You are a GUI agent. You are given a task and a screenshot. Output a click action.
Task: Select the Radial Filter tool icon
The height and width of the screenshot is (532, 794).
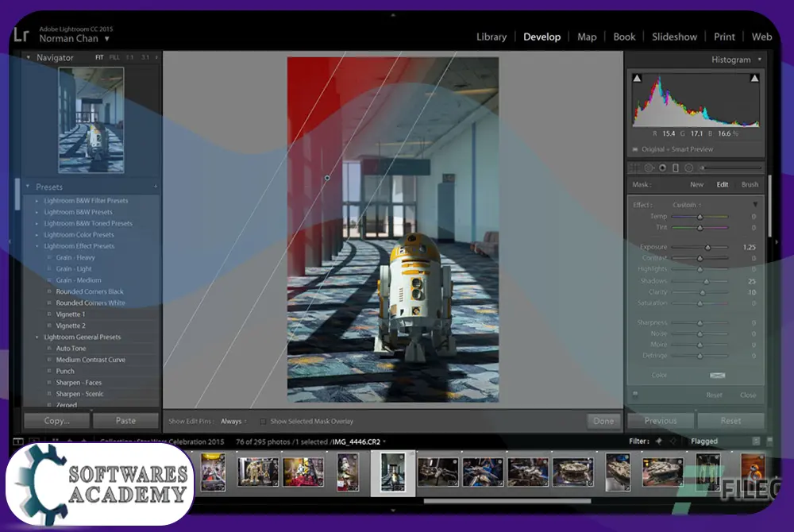(688, 168)
